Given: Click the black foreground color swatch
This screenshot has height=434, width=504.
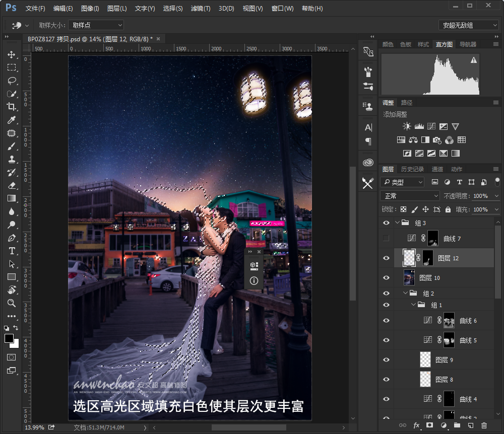Looking at the screenshot, I should click(x=9, y=338).
